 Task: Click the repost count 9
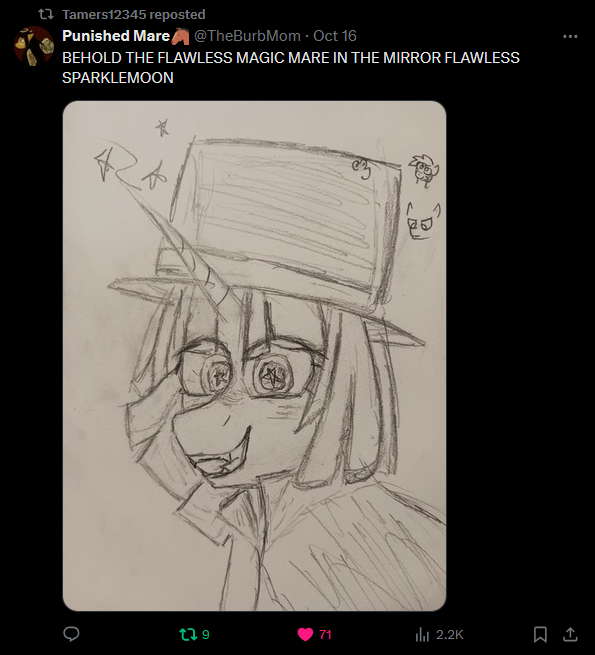206,635
